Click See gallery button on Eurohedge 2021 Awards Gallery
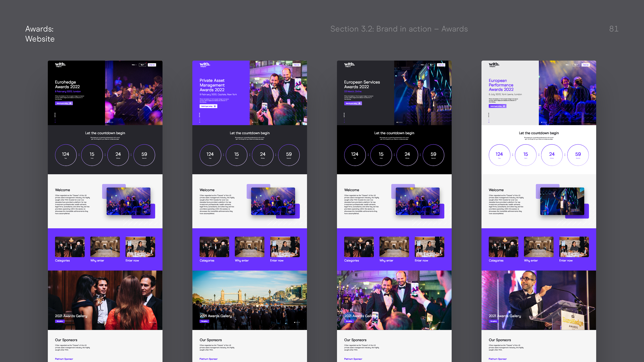Image resolution: width=644 pixels, height=362 pixels. 60,321
